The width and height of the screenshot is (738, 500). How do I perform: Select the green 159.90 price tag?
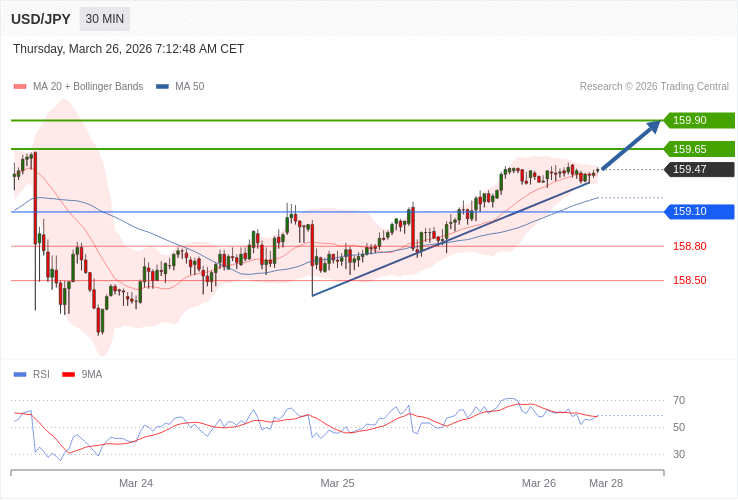pos(699,120)
